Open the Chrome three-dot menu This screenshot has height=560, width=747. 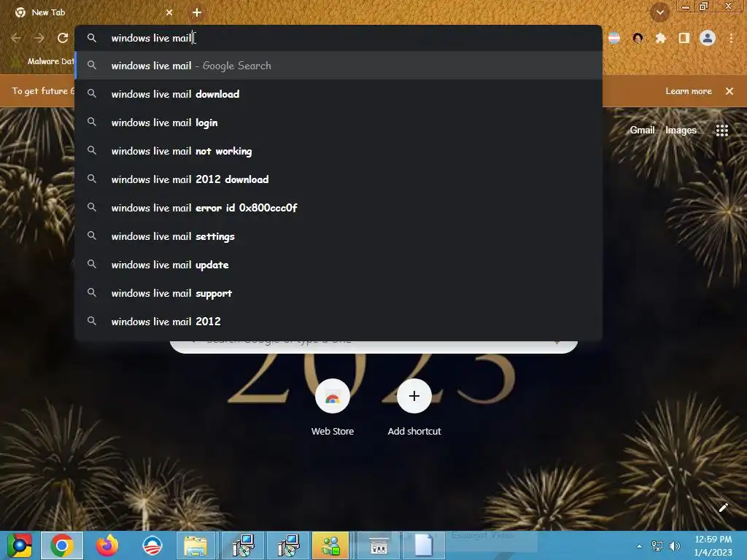click(731, 38)
